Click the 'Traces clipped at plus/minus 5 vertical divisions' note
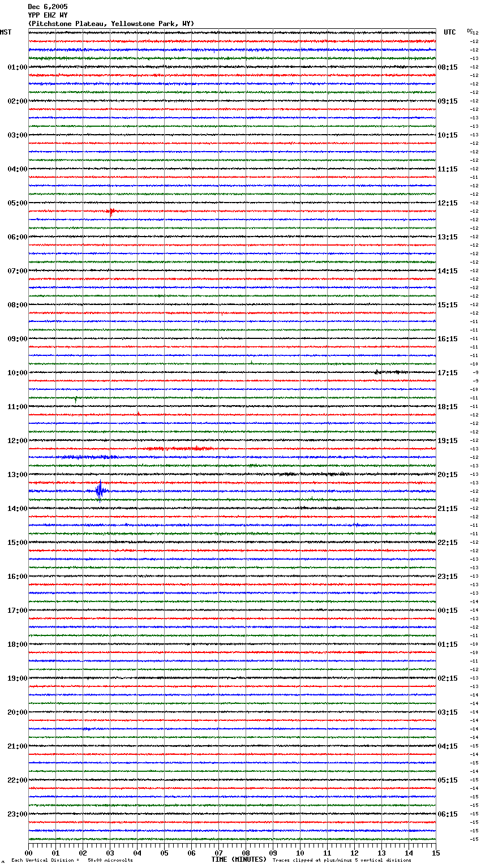Viewport: 481px width, 868px height. pos(342,860)
